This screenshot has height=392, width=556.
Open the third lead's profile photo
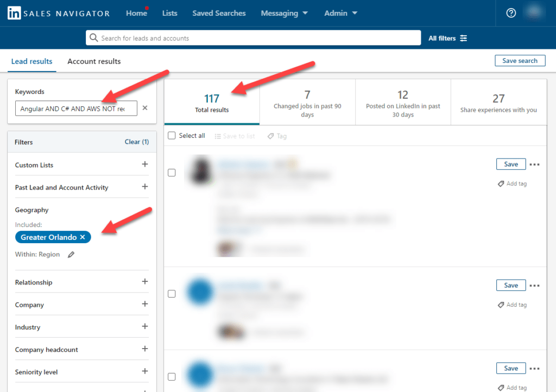200,374
